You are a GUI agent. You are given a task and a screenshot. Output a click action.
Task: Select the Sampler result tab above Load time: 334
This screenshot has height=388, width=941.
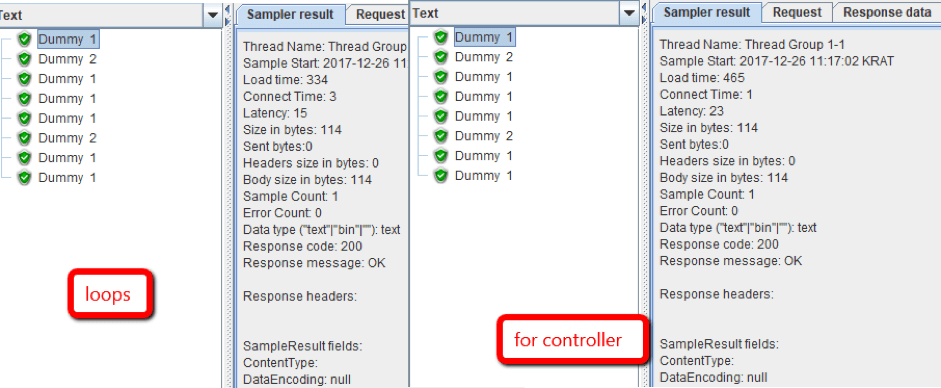(x=290, y=14)
